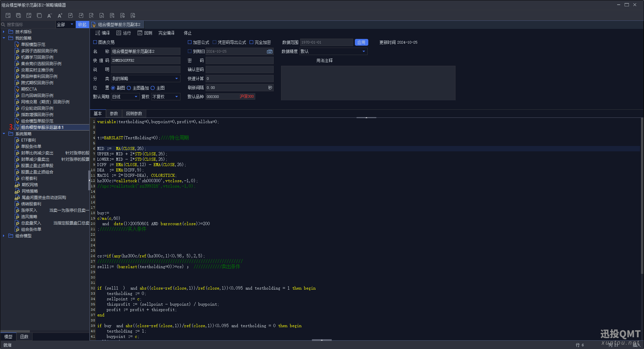The image size is (644, 349).
Task: Click folder icon of 技术指标
Action: [11, 32]
